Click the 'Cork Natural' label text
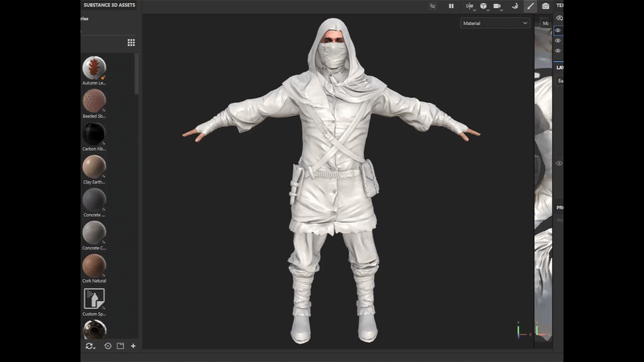The width and height of the screenshot is (644, 362). [x=94, y=281]
